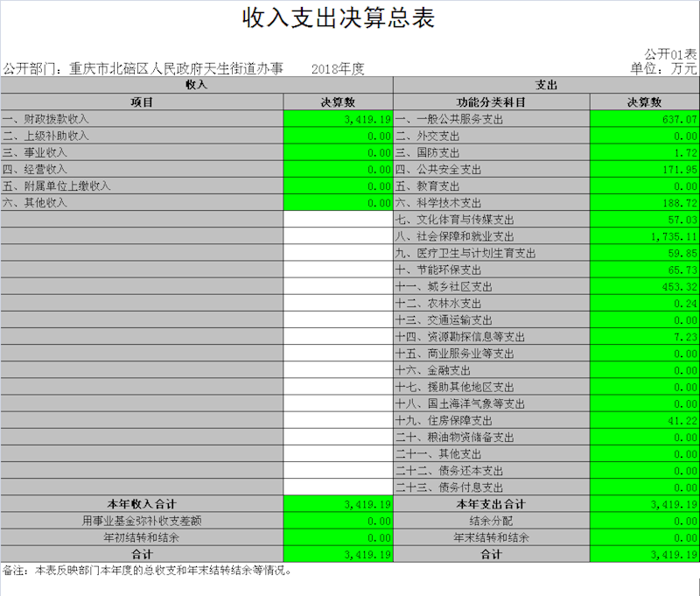Select the 六、科学技术支出 cell
This screenshot has width=700, height=596.
coord(492,203)
